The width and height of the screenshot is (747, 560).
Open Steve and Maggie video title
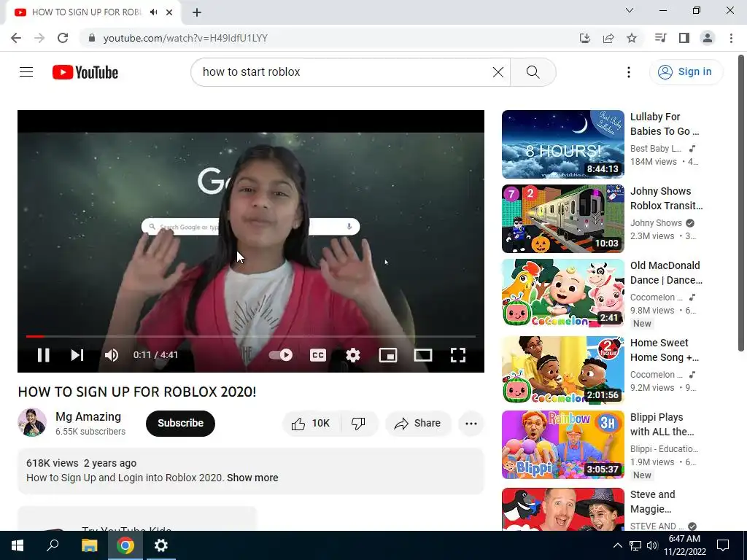pyautogui.click(x=652, y=502)
